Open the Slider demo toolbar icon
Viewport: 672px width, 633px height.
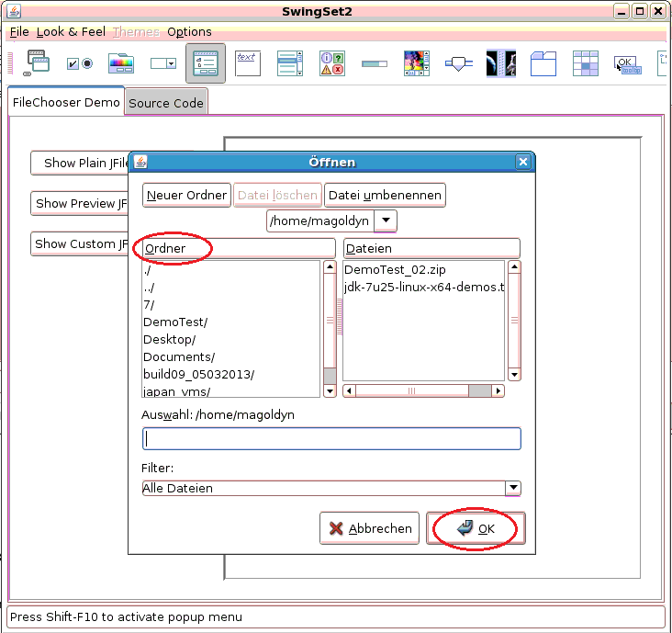tap(458, 63)
